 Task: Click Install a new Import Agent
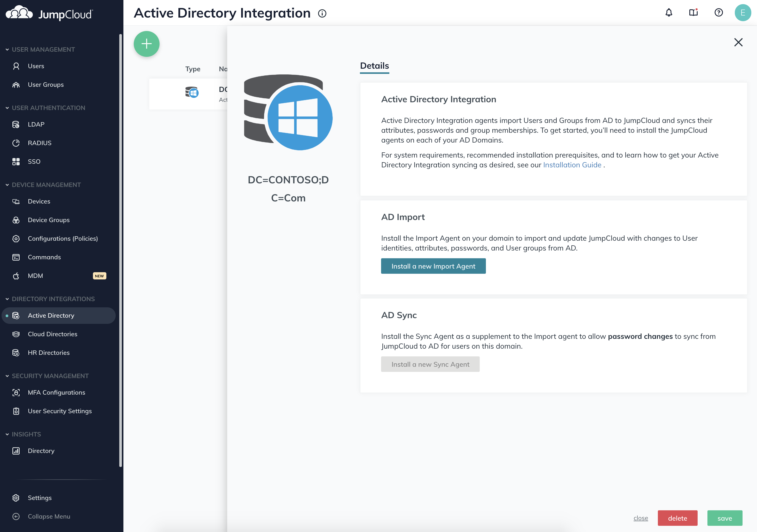click(433, 266)
